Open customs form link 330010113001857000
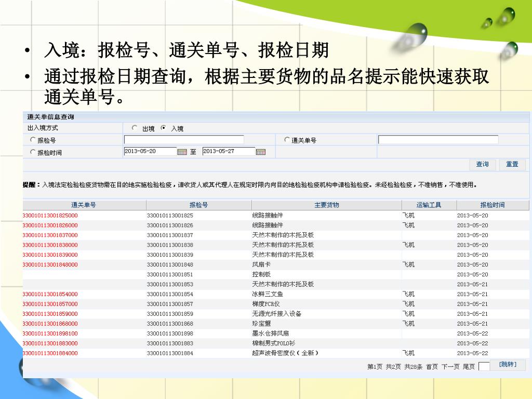 [50, 304]
